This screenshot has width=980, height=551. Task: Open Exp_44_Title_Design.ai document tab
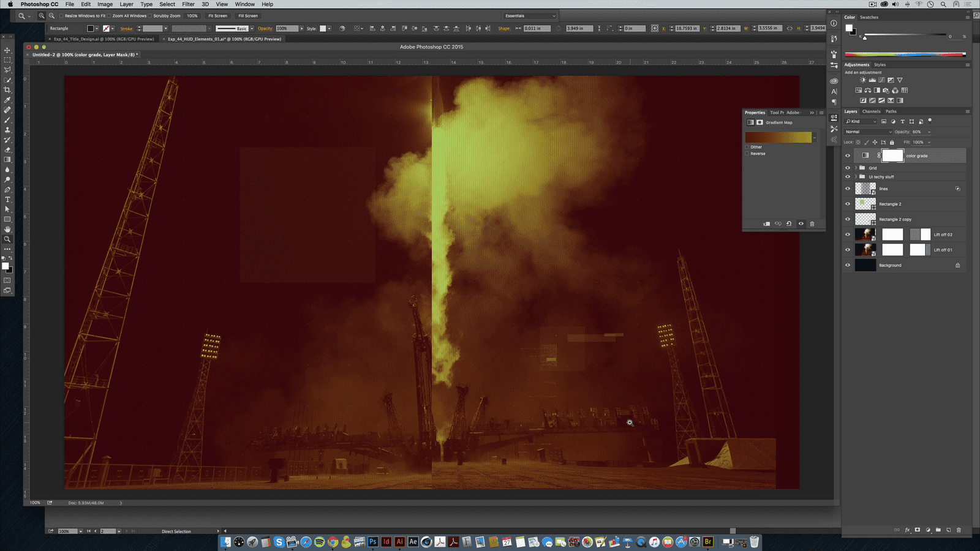[x=104, y=39]
